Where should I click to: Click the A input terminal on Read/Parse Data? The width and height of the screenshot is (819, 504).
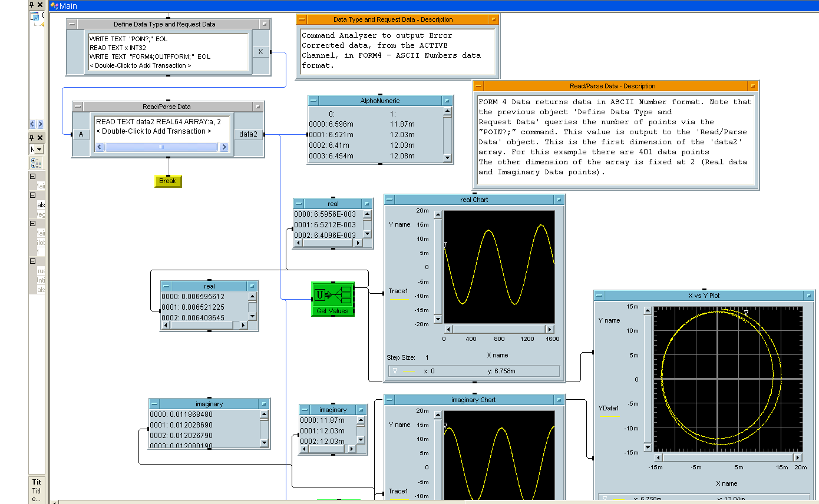(81, 134)
